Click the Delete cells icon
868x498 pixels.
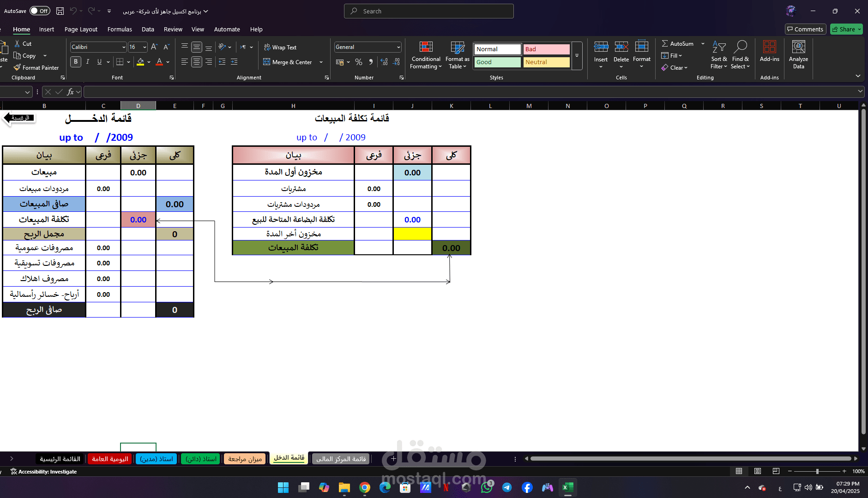coord(621,47)
